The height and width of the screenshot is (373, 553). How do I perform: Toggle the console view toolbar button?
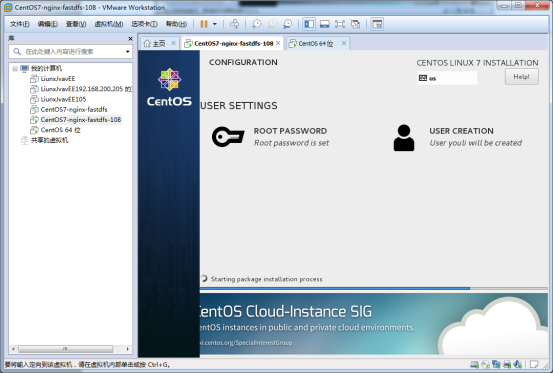pyautogui.click(x=377, y=24)
